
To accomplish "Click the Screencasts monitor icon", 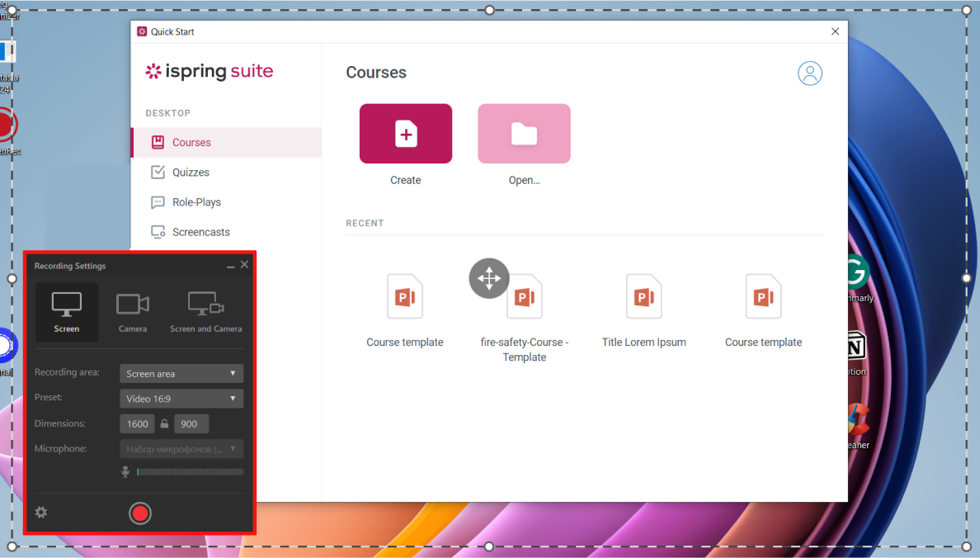I will (x=158, y=232).
